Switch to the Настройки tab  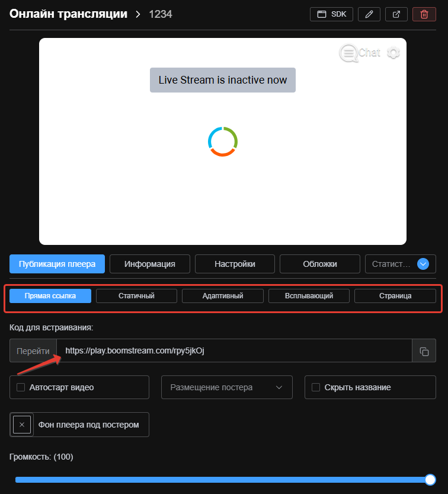click(235, 264)
